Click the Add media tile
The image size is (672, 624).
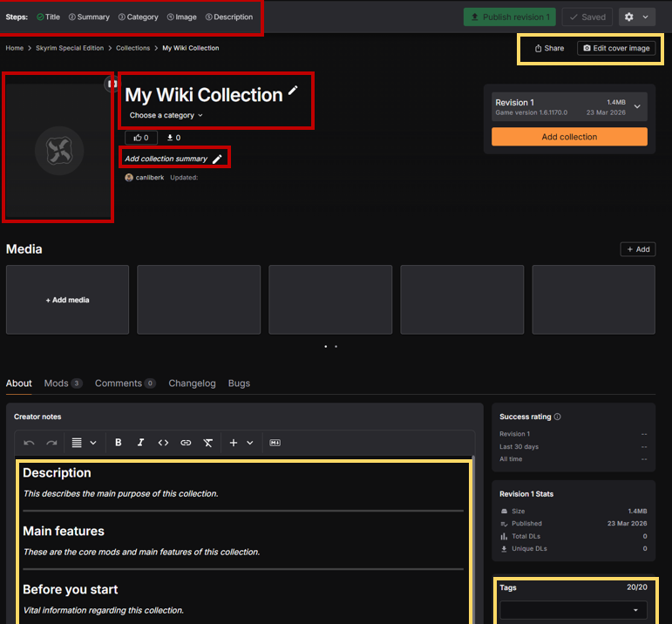pos(67,300)
